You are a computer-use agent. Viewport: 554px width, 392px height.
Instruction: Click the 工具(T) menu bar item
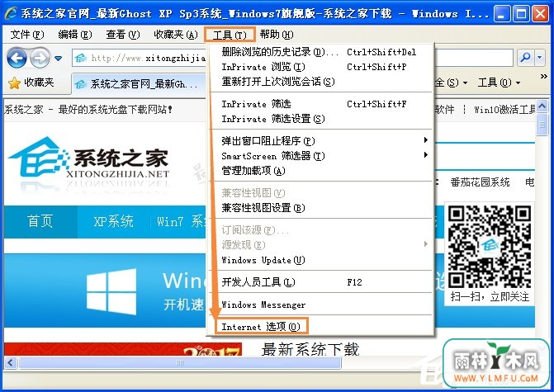(230, 35)
